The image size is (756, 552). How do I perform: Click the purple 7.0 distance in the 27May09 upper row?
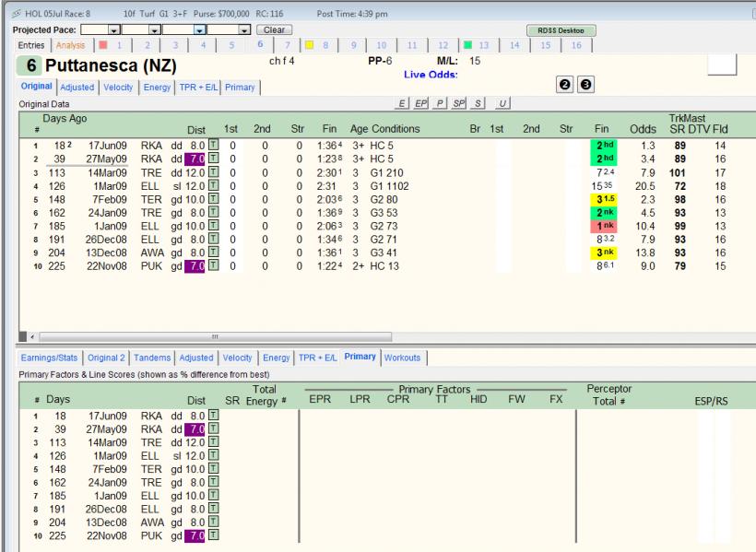pos(195,159)
